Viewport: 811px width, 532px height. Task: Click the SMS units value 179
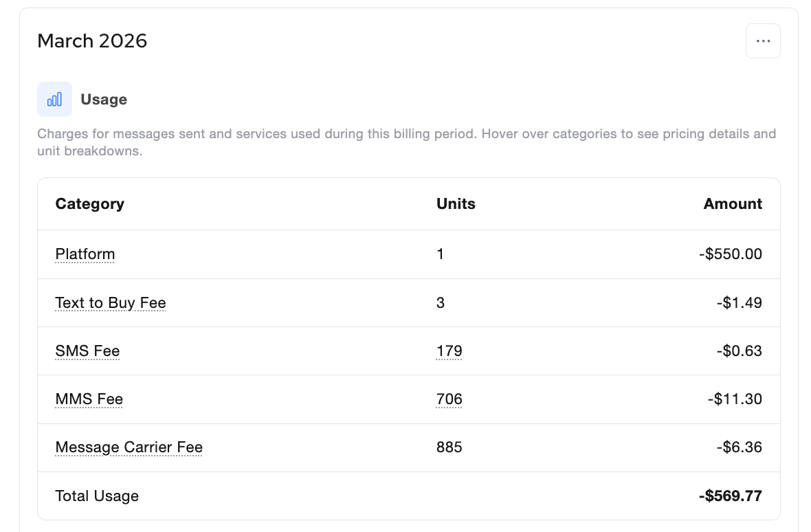449,351
